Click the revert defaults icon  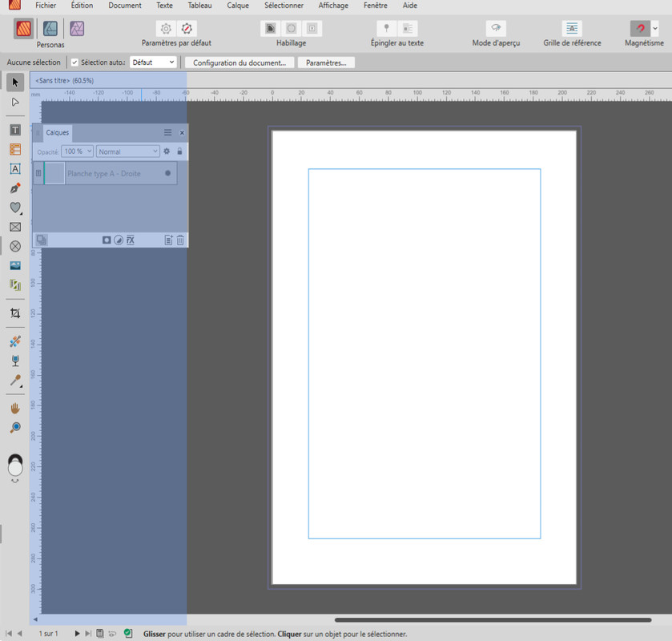click(x=187, y=28)
